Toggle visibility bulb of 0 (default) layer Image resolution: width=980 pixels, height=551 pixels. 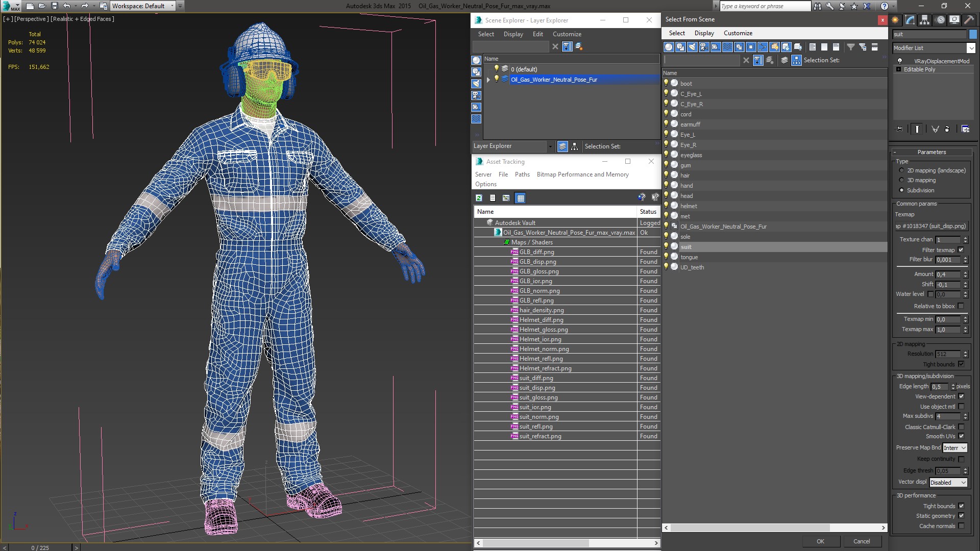pos(496,69)
